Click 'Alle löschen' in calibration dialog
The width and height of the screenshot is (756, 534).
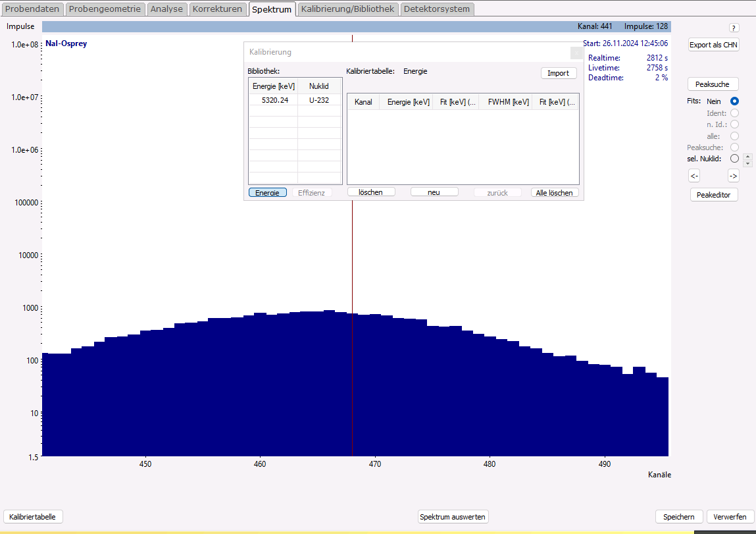tap(555, 193)
